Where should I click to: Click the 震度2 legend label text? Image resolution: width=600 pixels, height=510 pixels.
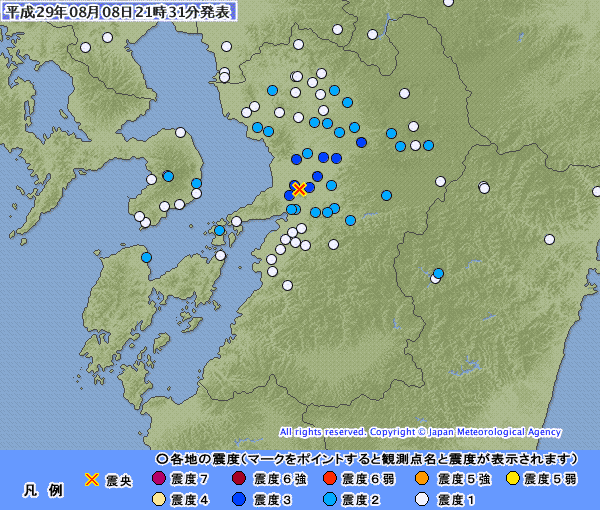coord(360,500)
